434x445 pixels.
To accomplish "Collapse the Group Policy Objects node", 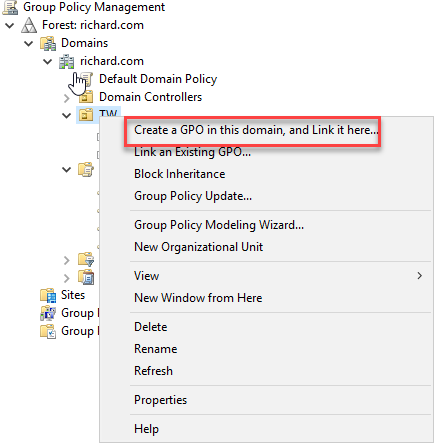I will (x=67, y=170).
